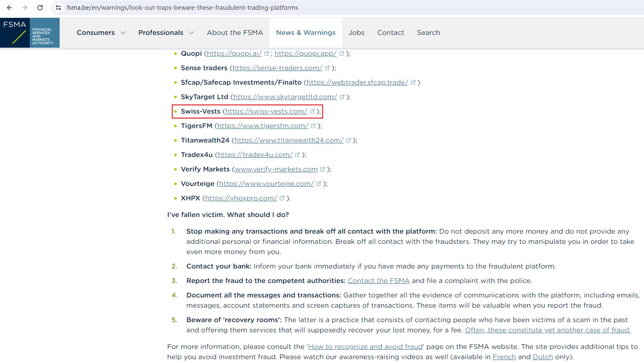Click the browser forward arrow

pyautogui.click(x=25, y=8)
